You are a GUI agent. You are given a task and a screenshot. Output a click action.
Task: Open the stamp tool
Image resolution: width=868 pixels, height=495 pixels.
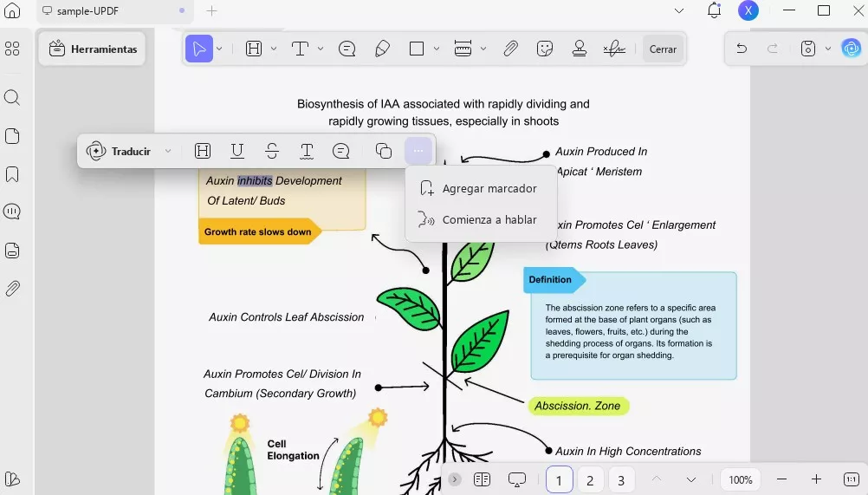(580, 49)
